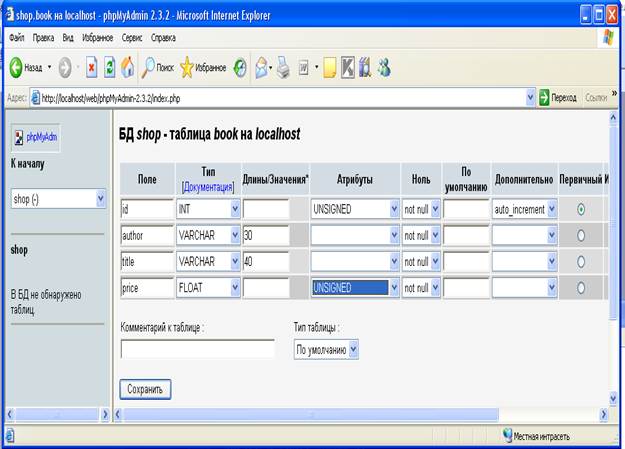Click the main horizontal scrollbar thumb
The height and width of the screenshot is (449, 625).
(x=311, y=415)
